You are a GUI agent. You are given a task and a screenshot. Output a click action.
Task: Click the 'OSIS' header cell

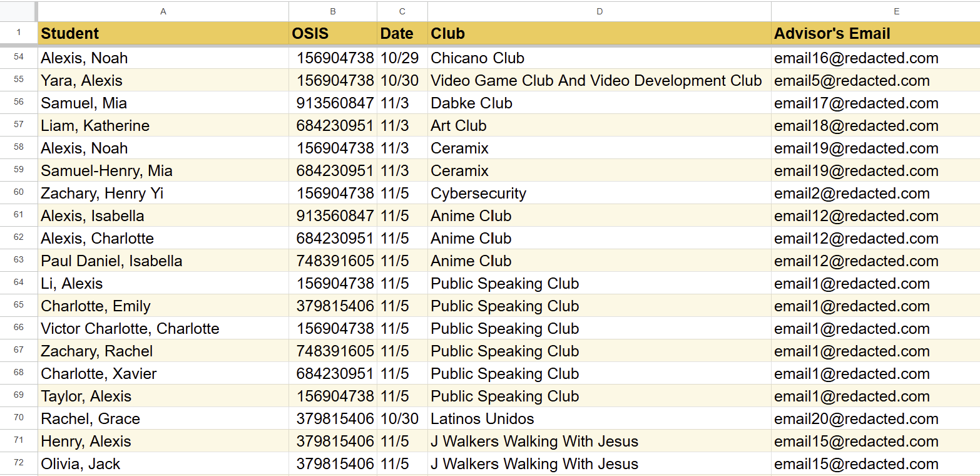click(x=333, y=33)
